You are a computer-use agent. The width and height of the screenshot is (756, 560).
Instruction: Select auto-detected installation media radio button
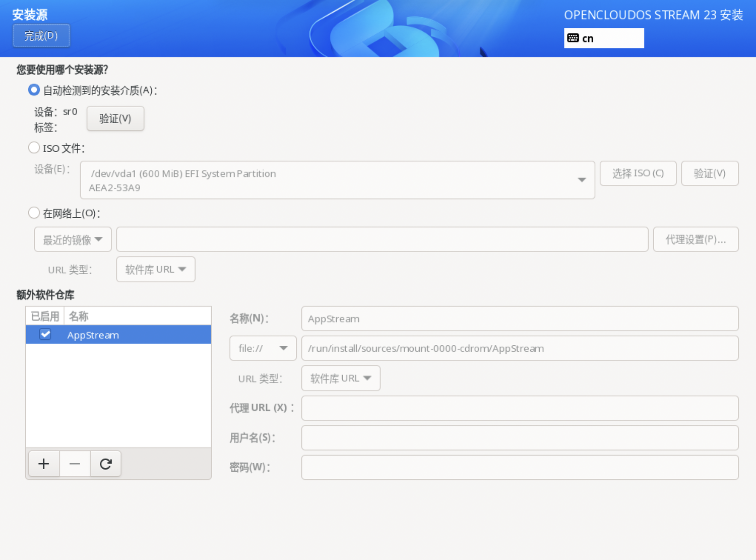(34, 90)
